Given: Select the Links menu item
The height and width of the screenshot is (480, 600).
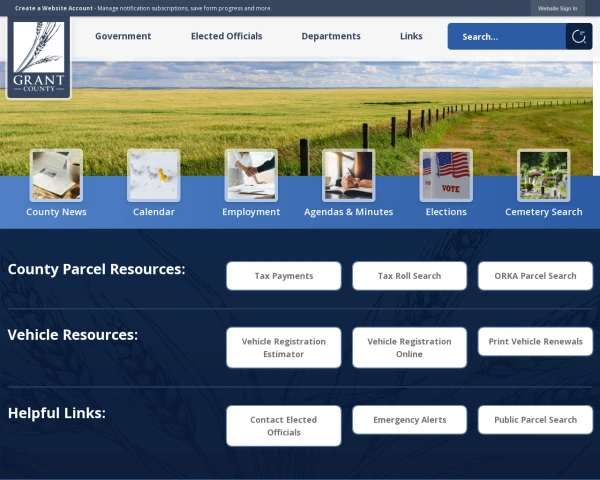Looking at the screenshot, I should coord(411,36).
